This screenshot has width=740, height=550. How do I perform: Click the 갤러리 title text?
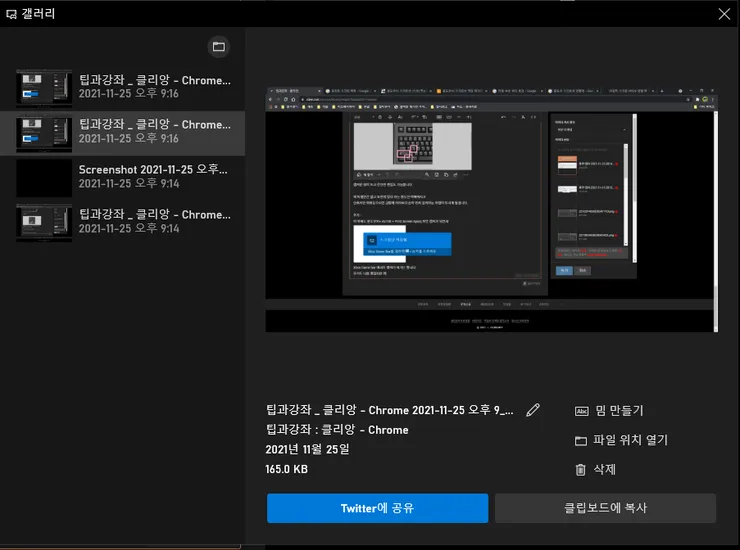(38, 14)
